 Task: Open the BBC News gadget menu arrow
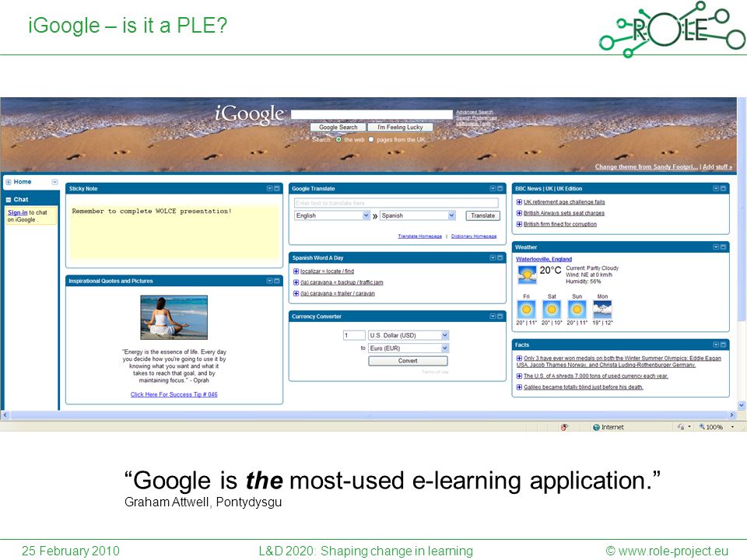(716, 188)
